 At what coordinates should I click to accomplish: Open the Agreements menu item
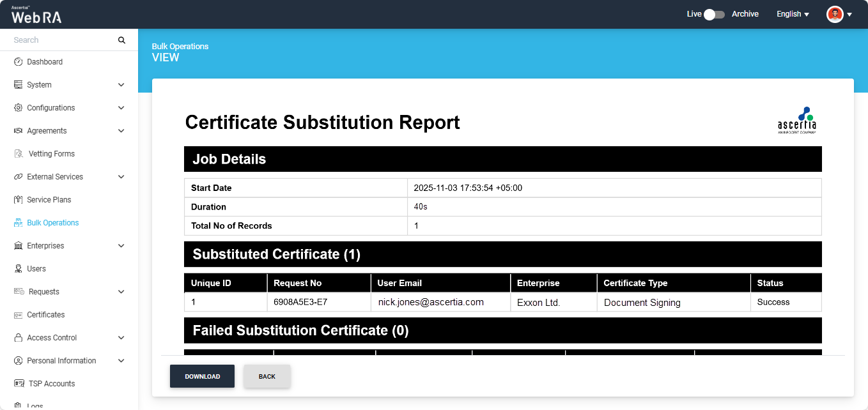click(x=47, y=131)
